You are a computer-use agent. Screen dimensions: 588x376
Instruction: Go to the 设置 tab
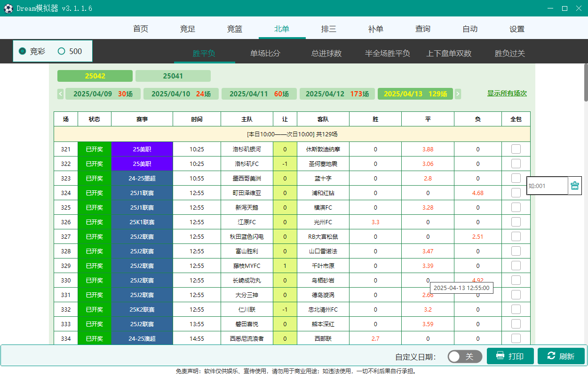pos(517,29)
